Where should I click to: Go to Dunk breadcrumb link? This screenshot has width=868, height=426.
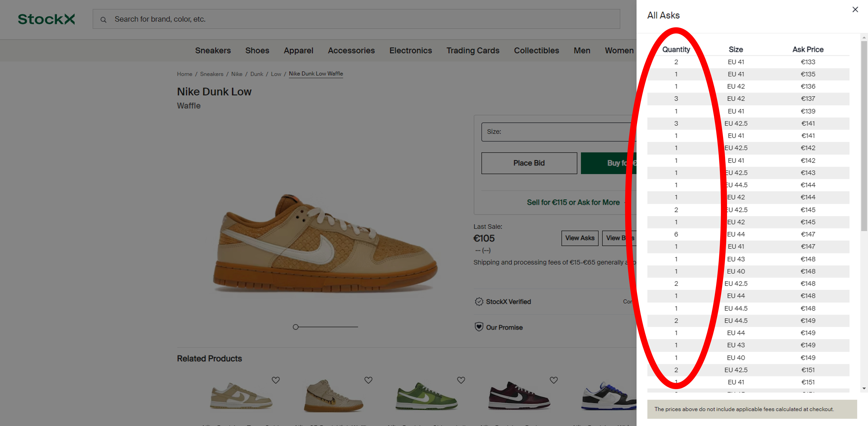point(256,74)
